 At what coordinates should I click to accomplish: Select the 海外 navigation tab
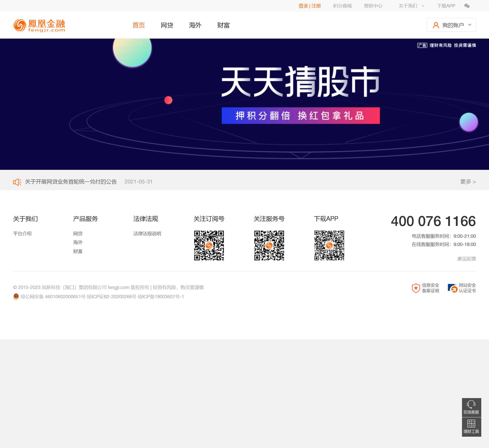(x=195, y=25)
